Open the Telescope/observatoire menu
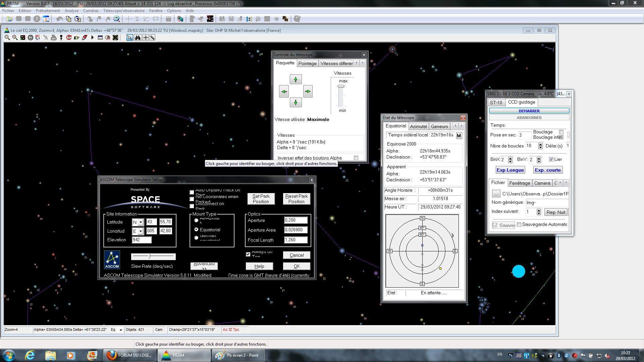This screenshot has width=644, height=362. (x=124, y=11)
